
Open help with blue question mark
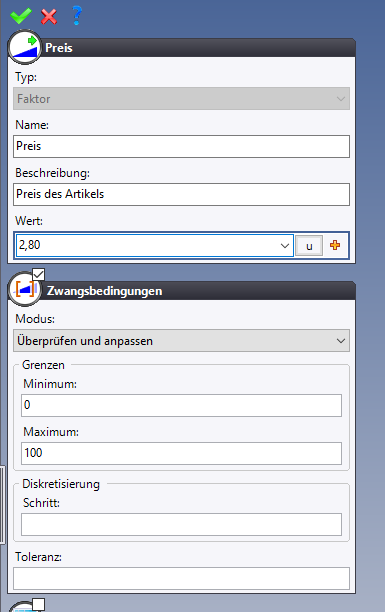tap(77, 16)
